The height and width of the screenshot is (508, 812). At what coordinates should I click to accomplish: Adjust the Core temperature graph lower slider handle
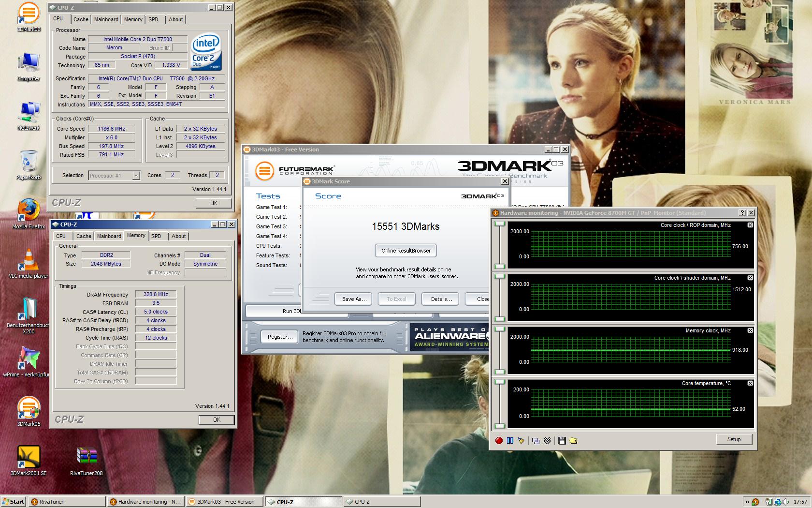(500, 426)
